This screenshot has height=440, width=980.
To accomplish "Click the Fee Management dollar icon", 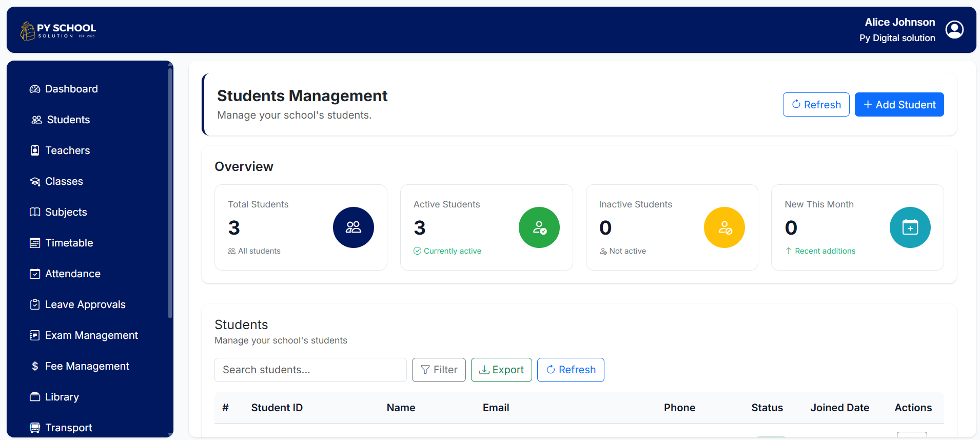I will (35, 366).
